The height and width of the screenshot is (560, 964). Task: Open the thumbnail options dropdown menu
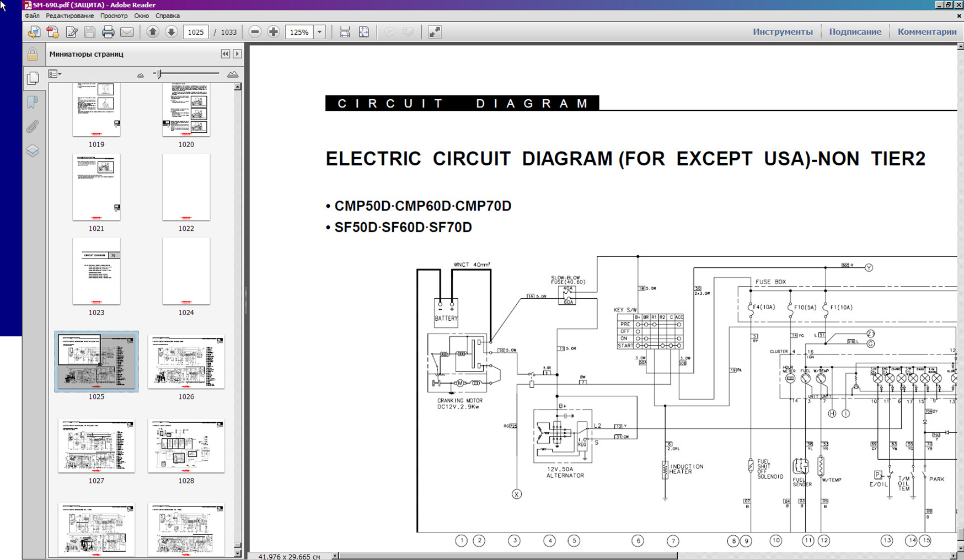55,74
